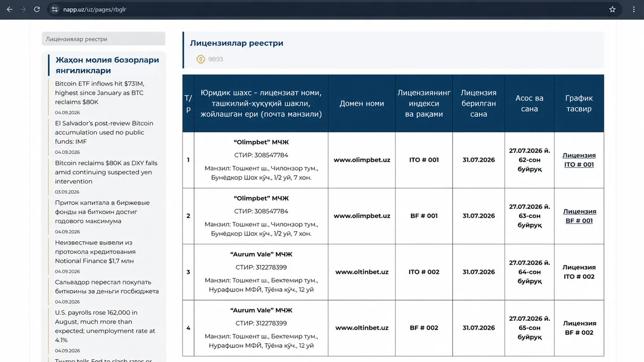The width and height of the screenshot is (644, 362).
Task: Click the Aurum Vale МЧЖ name in row 3
Action: [261, 254]
